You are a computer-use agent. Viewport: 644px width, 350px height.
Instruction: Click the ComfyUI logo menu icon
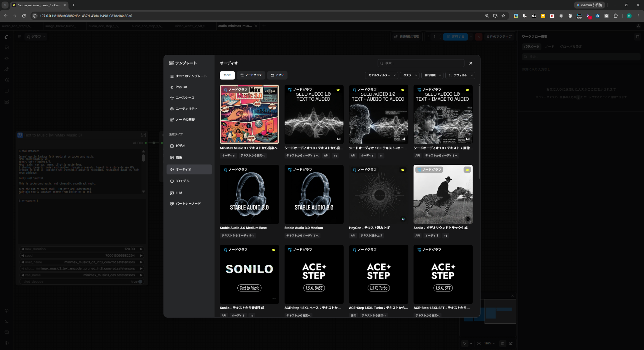point(6,37)
